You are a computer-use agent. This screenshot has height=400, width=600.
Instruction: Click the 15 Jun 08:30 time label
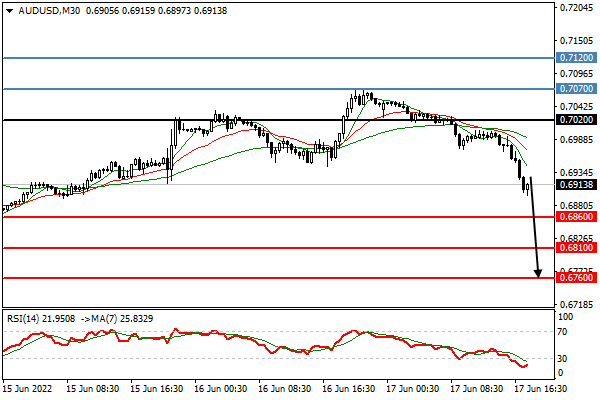click(92, 389)
